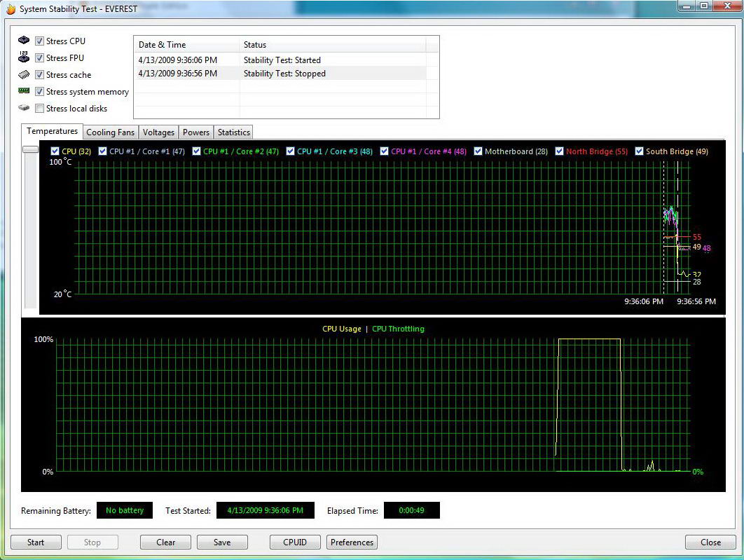Uncheck the Stress cache checkbox

tap(39, 74)
